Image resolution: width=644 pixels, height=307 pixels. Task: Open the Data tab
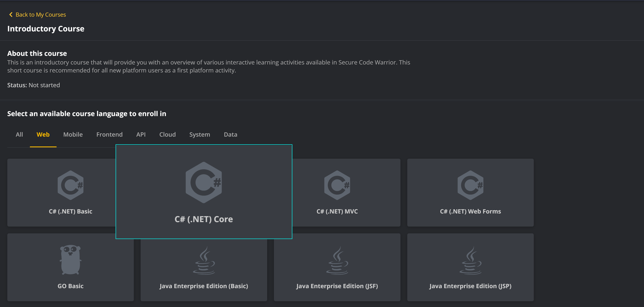[230, 135]
